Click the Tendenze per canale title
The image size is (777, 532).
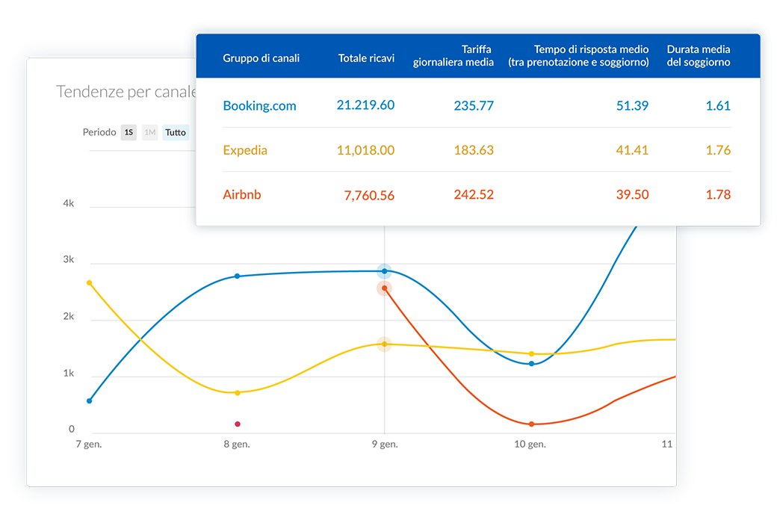point(126,92)
